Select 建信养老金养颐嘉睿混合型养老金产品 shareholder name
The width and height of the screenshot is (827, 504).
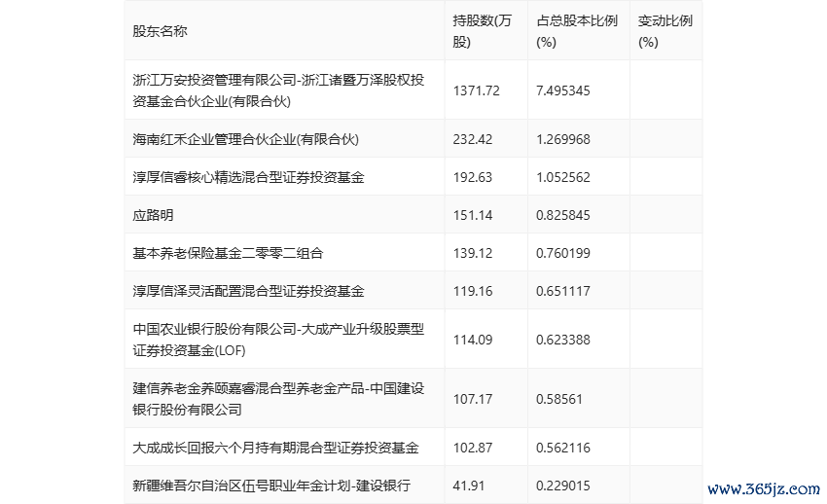[x=278, y=399]
